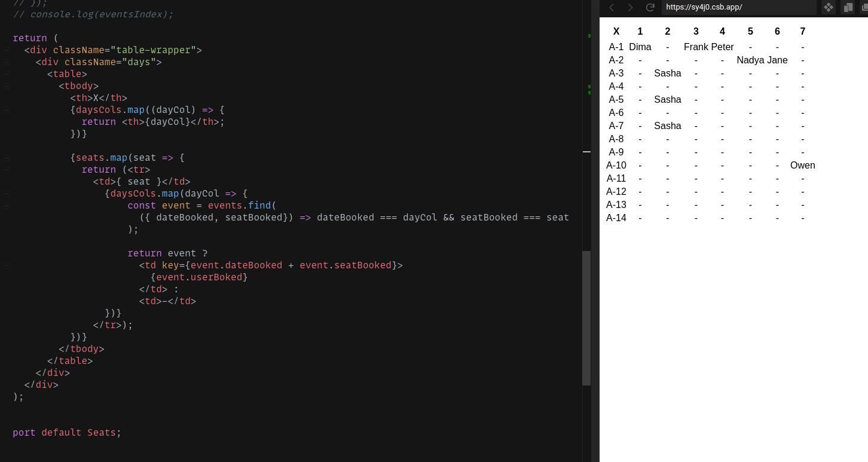Click the Owen cell in row A-10
This screenshot has height=462, width=868.
(x=802, y=165)
